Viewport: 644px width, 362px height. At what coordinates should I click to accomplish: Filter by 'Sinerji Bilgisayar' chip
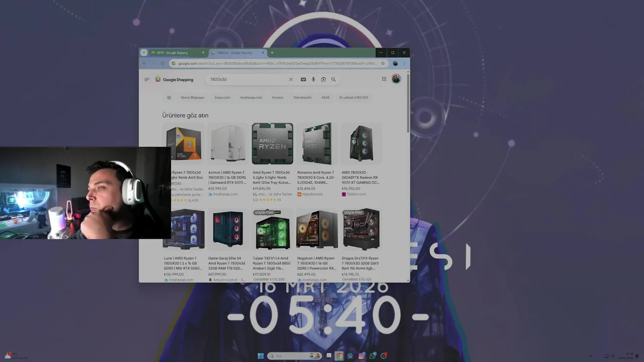pos(193,98)
